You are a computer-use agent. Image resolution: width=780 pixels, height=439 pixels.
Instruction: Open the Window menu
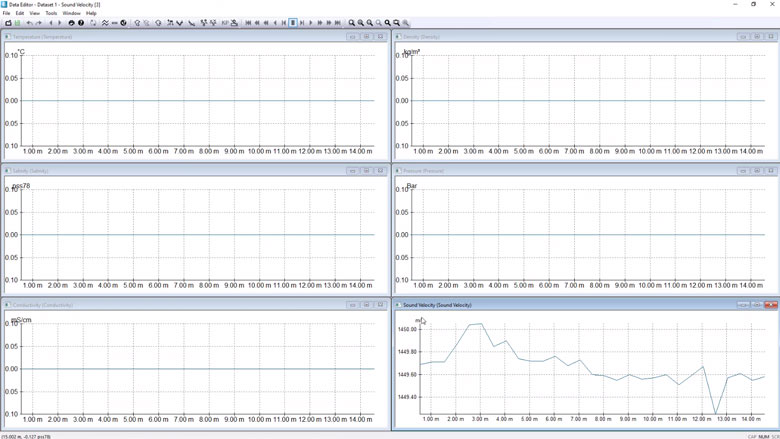click(x=71, y=13)
